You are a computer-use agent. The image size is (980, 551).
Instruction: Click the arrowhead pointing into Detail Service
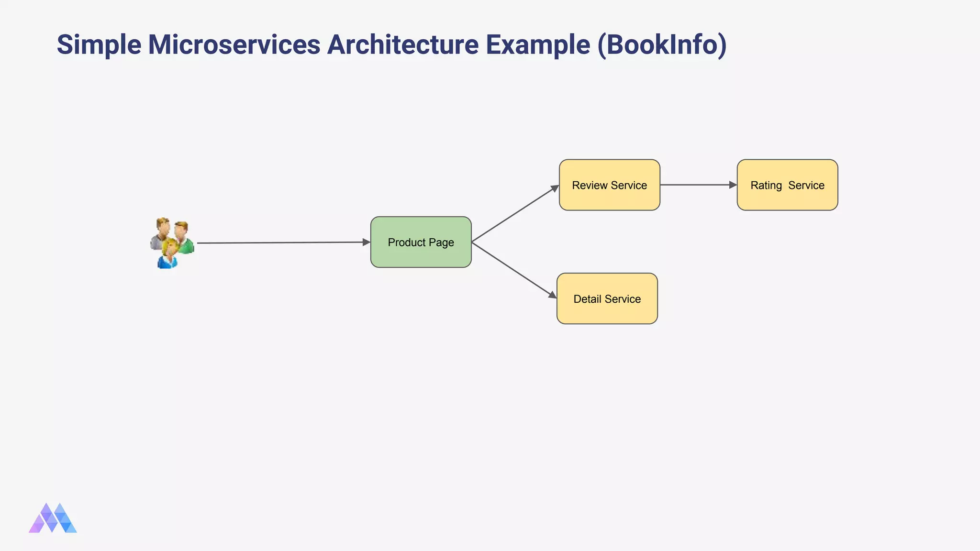[x=553, y=295]
